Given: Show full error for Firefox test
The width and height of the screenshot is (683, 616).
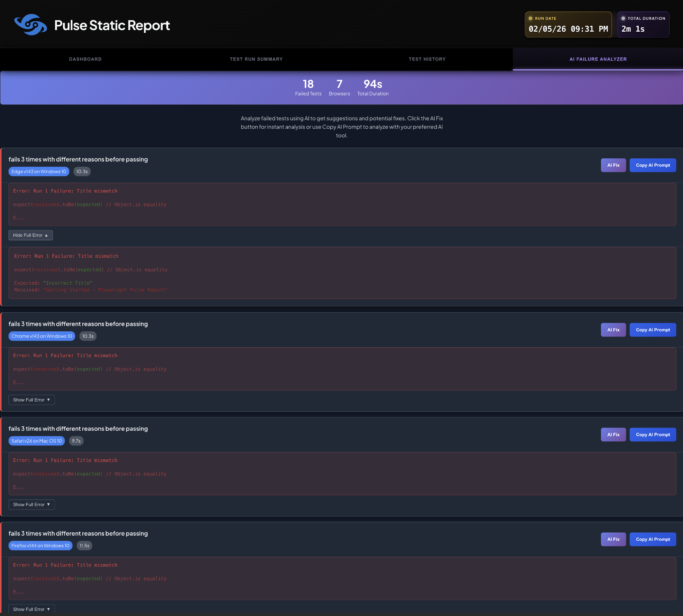Looking at the screenshot, I should coord(31,609).
